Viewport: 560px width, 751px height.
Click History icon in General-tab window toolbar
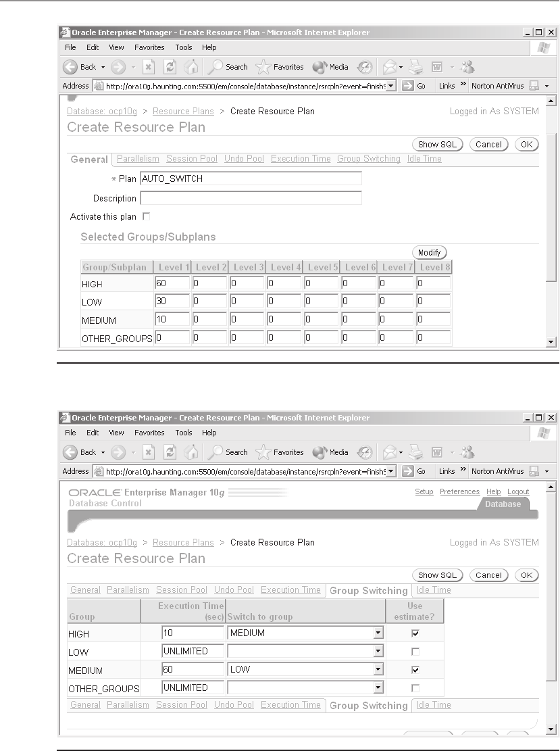click(x=365, y=67)
